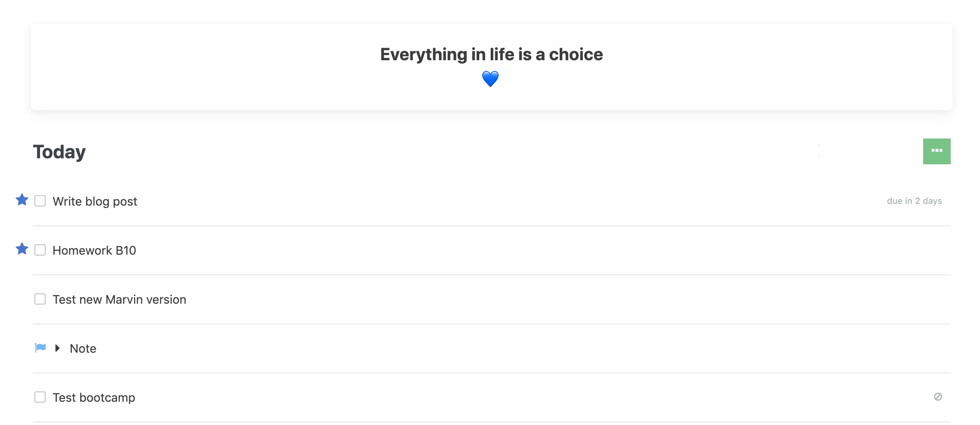Viewport: 980px width, 425px height.
Task: Check off the Write blog post task
Action: pos(40,201)
